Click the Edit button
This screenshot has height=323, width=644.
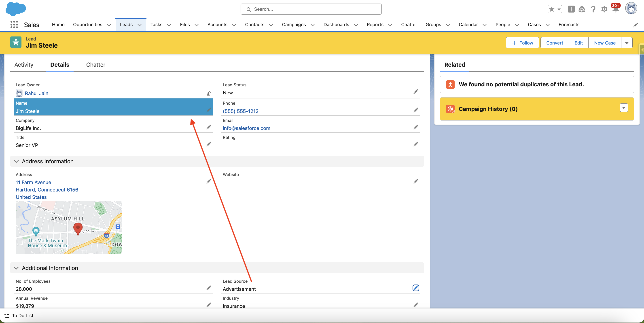[x=578, y=43]
